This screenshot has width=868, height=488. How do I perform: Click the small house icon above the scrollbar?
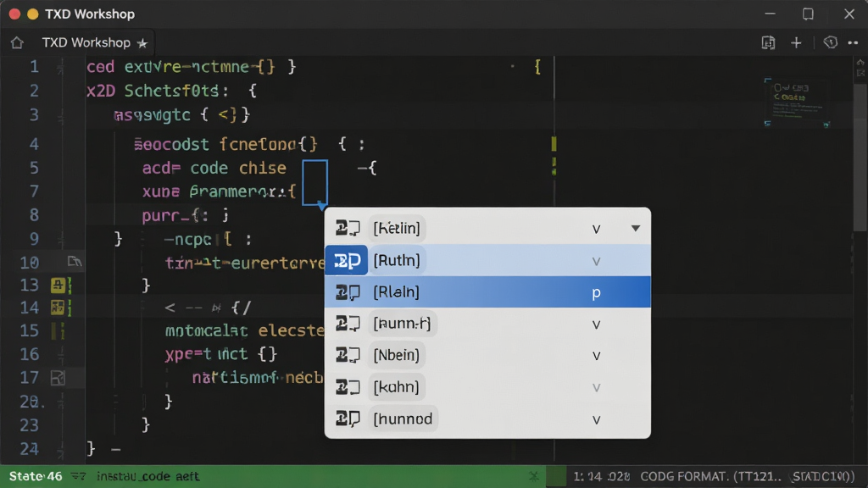[860, 62]
